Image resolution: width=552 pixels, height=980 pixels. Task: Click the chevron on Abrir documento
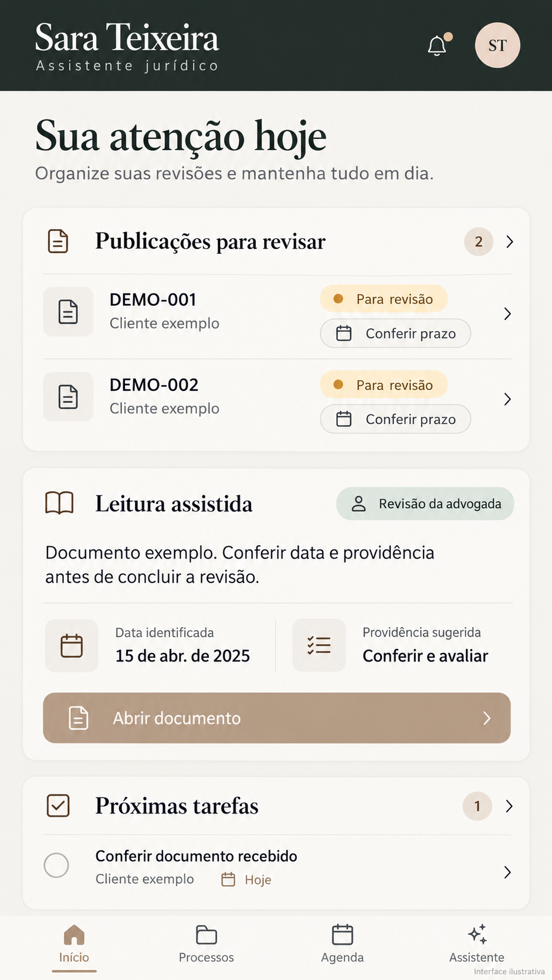click(486, 718)
